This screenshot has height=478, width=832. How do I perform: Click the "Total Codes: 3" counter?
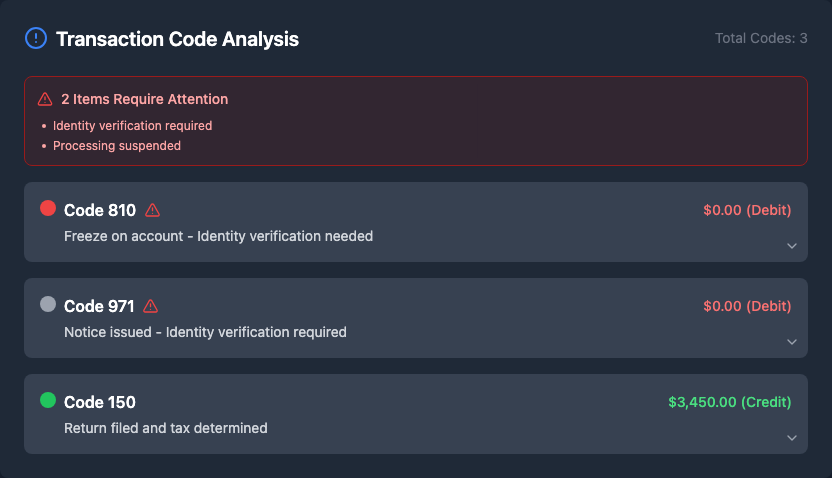(761, 38)
